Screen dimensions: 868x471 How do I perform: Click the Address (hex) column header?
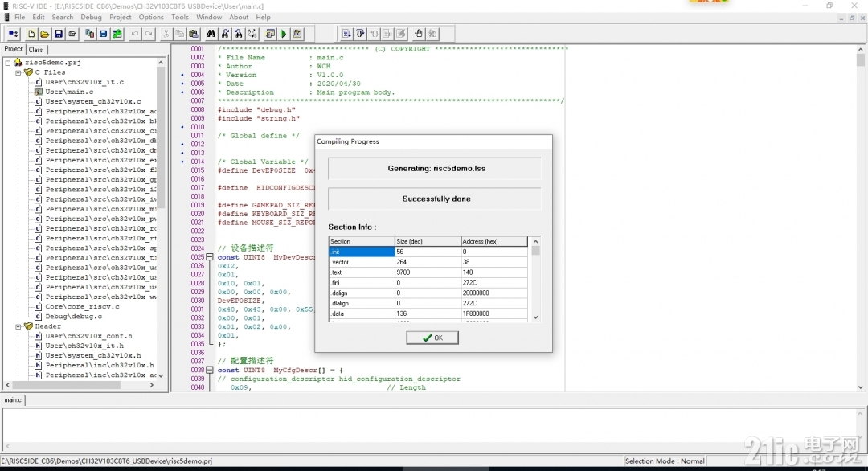point(493,241)
